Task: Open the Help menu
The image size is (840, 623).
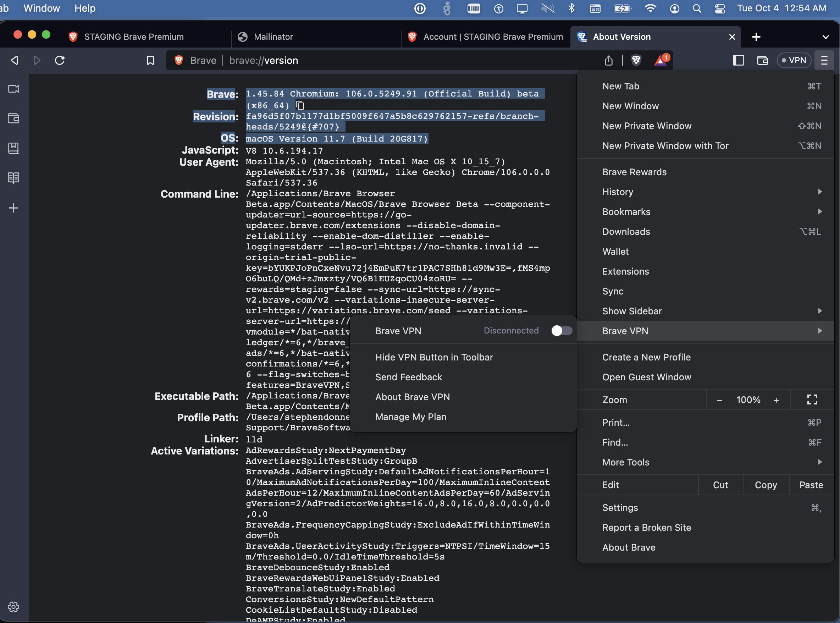Action: coord(84,8)
